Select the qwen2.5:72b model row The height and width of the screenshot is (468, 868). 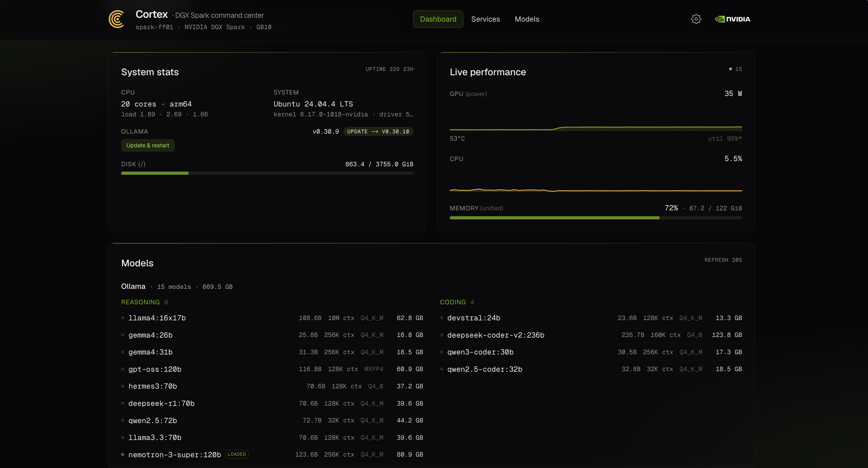[x=272, y=420]
